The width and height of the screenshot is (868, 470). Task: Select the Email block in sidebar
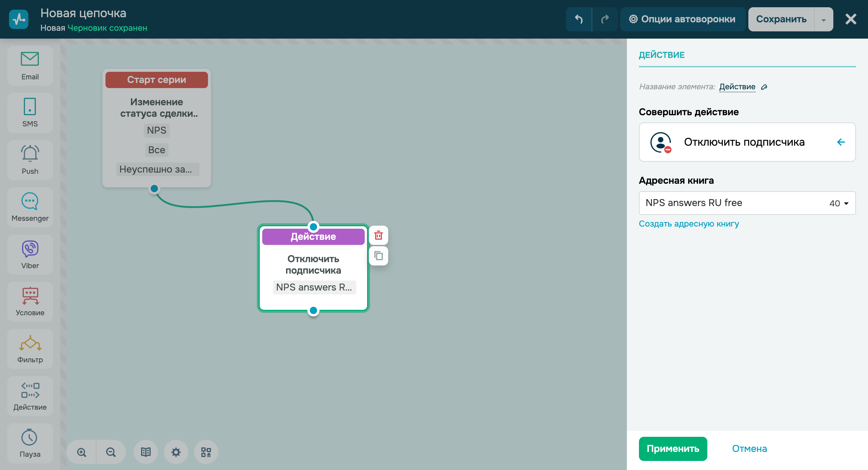click(x=30, y=66)
